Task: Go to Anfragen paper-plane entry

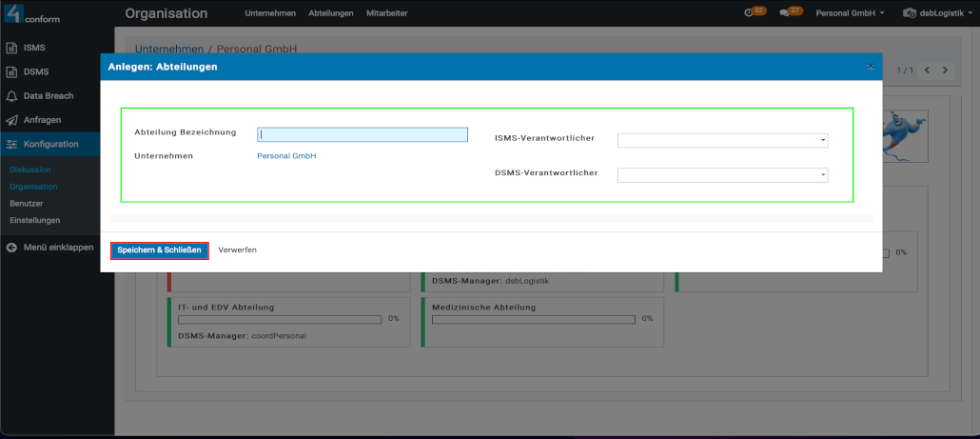Action: [x=42, y=120]
